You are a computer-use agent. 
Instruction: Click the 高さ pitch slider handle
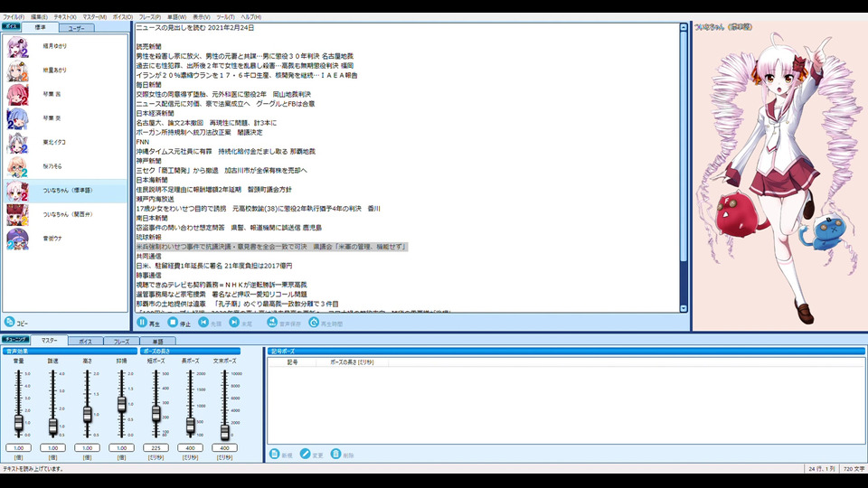pyautogui.click(x=87, y=414)
